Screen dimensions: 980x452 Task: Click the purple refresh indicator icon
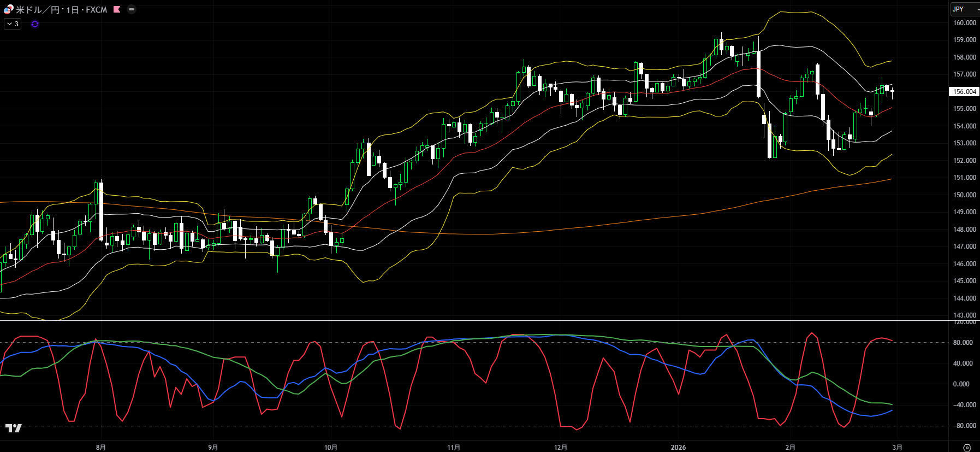[35, 24]
